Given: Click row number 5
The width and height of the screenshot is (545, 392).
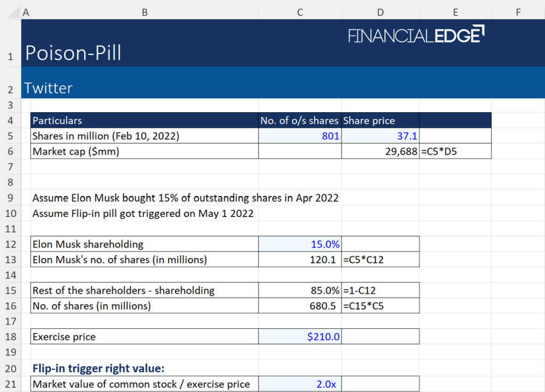Looking at the screenshot, I should [11, 136].
